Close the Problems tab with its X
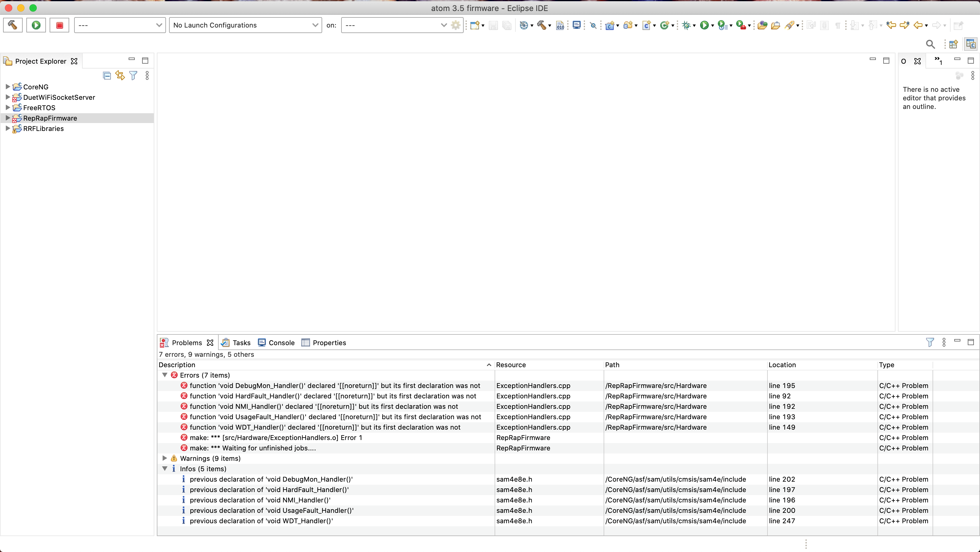This screenshot has width=980, height=552. [210, 342]
